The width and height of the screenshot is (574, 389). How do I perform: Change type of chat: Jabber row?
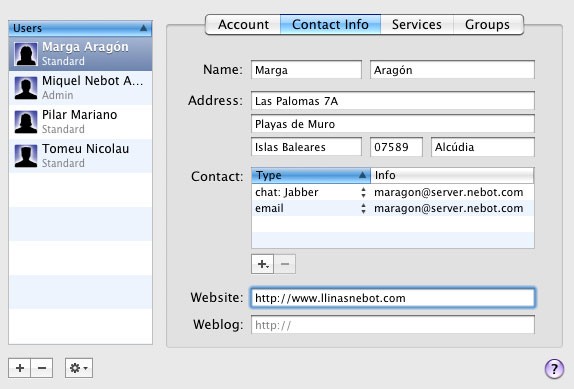pos(363,192)
